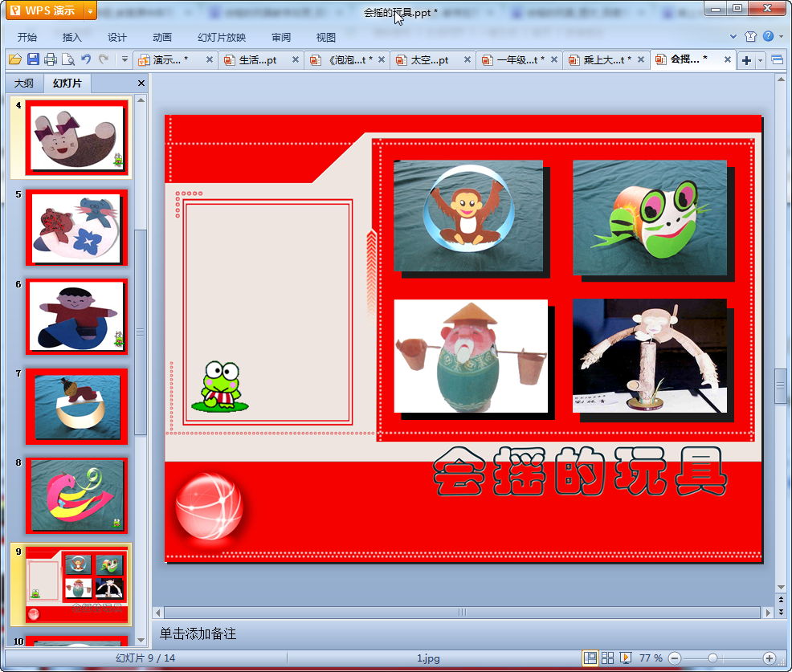Image resolution: width=792 pixels, height=672 pixels.
Task: Open print preview icon
Action: pos(68,59)
